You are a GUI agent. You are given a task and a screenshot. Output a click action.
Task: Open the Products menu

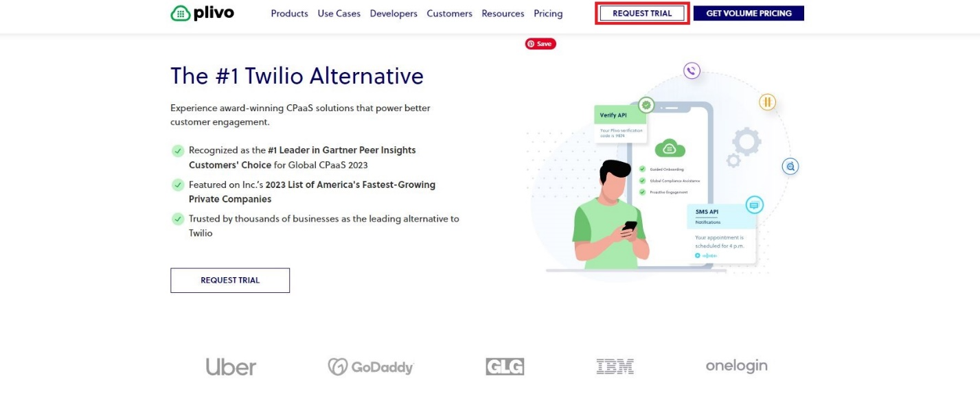[289, 14]
